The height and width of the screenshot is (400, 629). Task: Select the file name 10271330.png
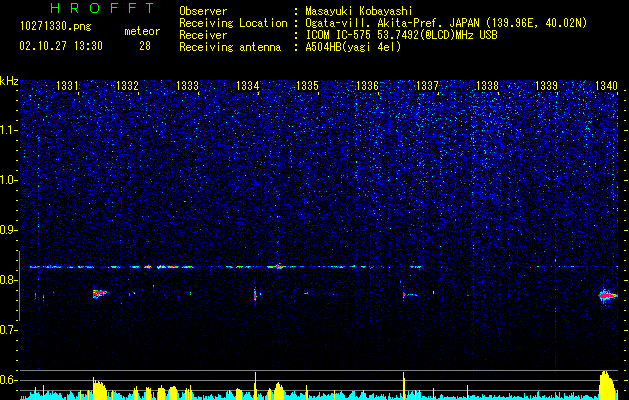tap(56, 27)
